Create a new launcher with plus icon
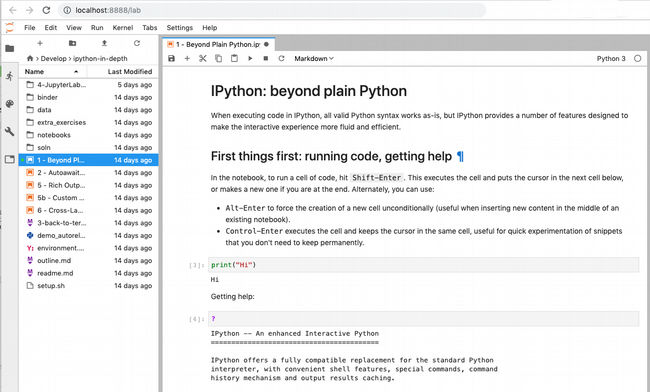The height and width of the screenshot is (392, 650). pyautogui.click(x=40, y=43)
